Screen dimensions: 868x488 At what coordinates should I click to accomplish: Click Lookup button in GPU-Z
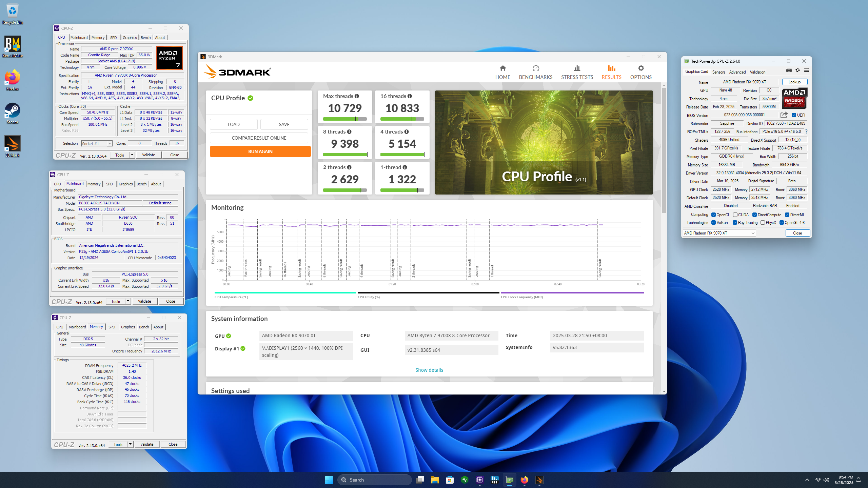pos(794,82)
